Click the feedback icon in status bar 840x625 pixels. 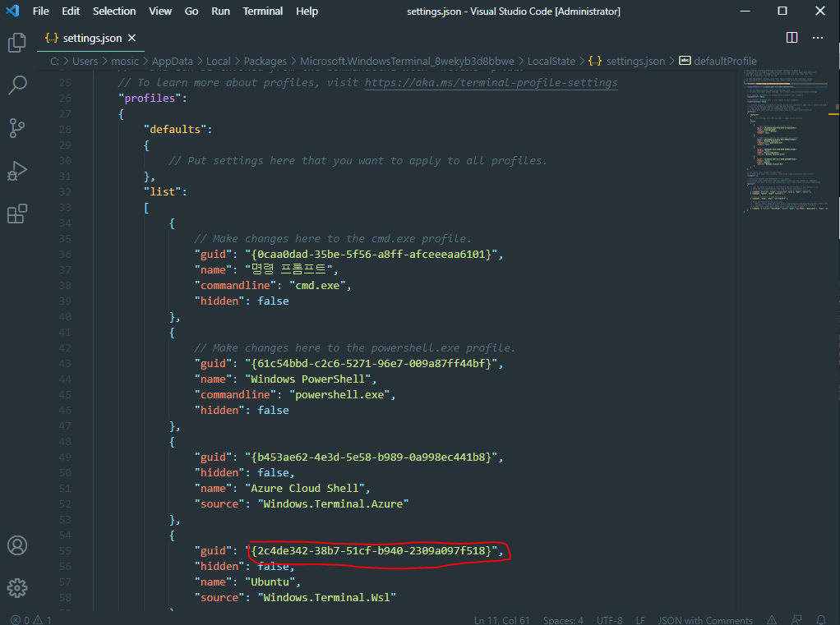point(796,619)
